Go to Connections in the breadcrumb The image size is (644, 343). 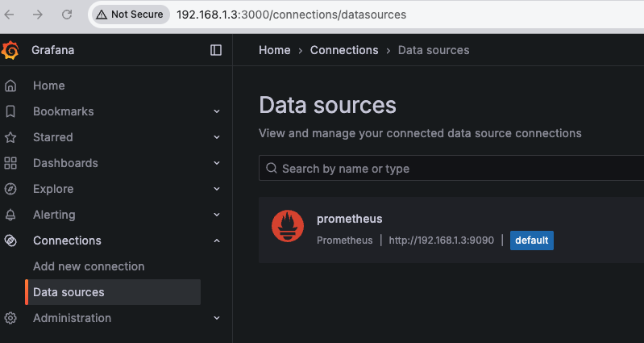click(344, 50)
